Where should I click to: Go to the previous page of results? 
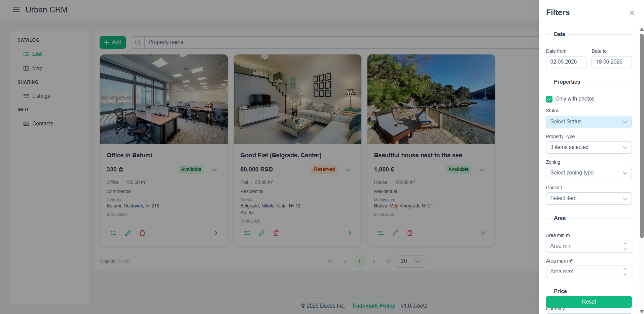tap(345, 262)
